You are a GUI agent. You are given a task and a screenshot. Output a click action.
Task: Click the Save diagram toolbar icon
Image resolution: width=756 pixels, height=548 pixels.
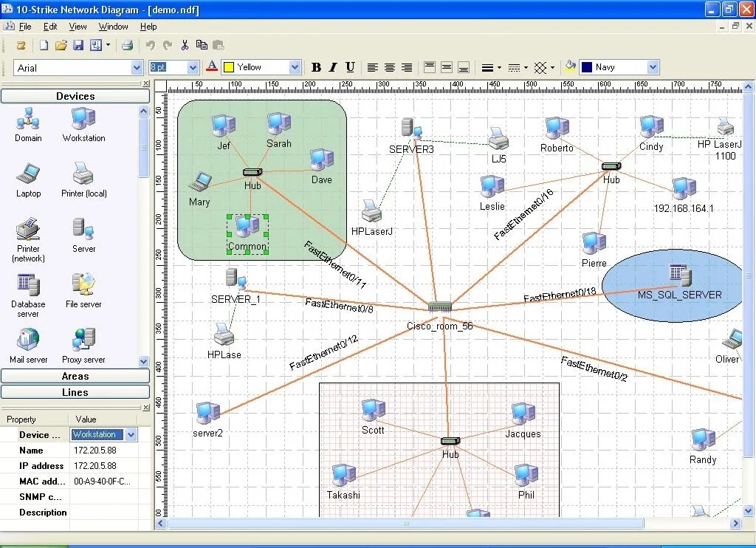click(x=78, y=46)
